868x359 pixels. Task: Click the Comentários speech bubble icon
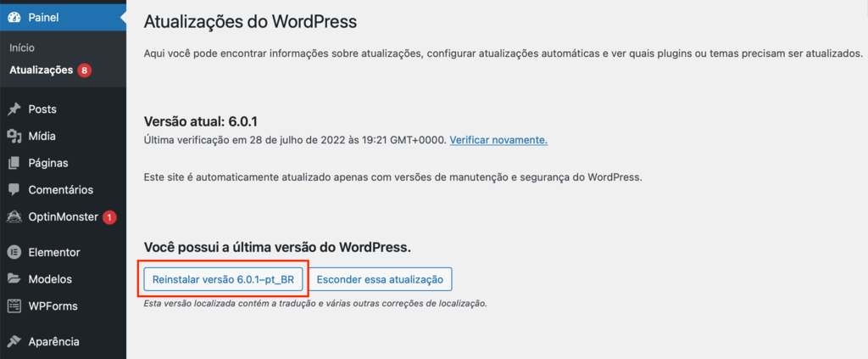pyautogui.click(x=14, y=189)
